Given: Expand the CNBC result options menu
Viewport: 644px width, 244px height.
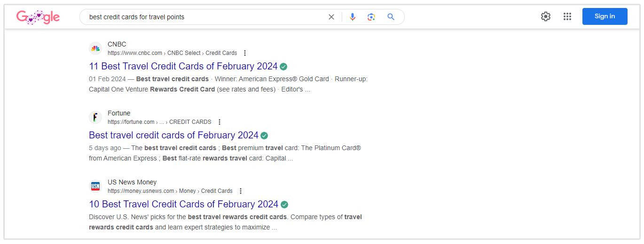Looking at the screenshot, I should [245, 53].
